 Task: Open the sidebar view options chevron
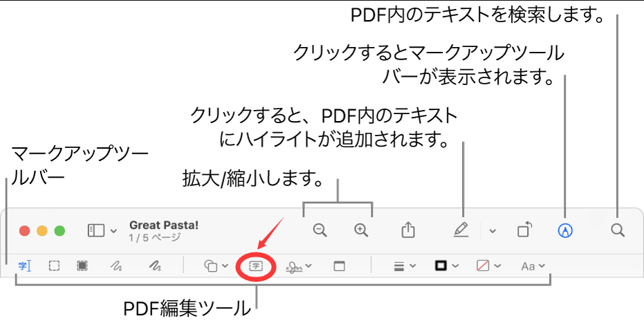[x=113, y=231]
